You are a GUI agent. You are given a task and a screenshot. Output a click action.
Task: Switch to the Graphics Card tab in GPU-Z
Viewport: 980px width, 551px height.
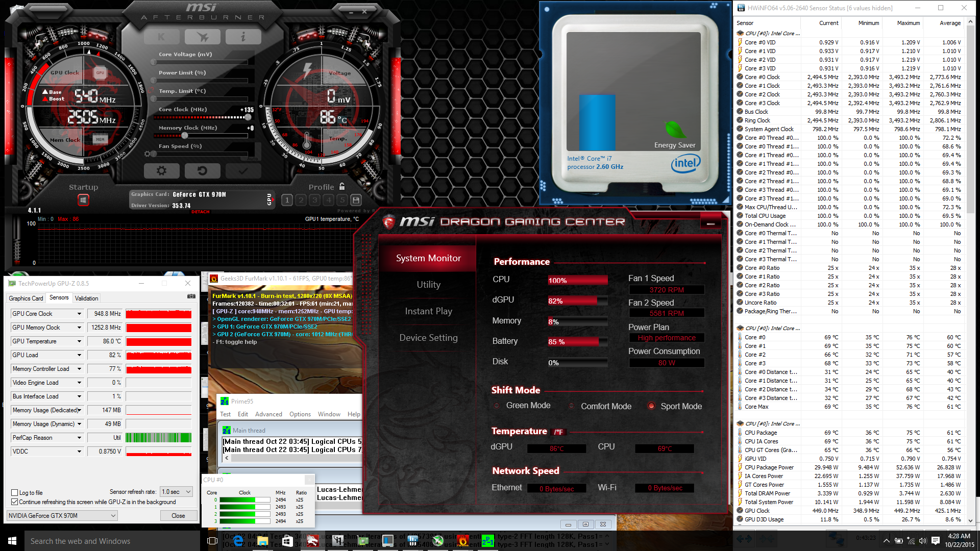click(26, 298)
